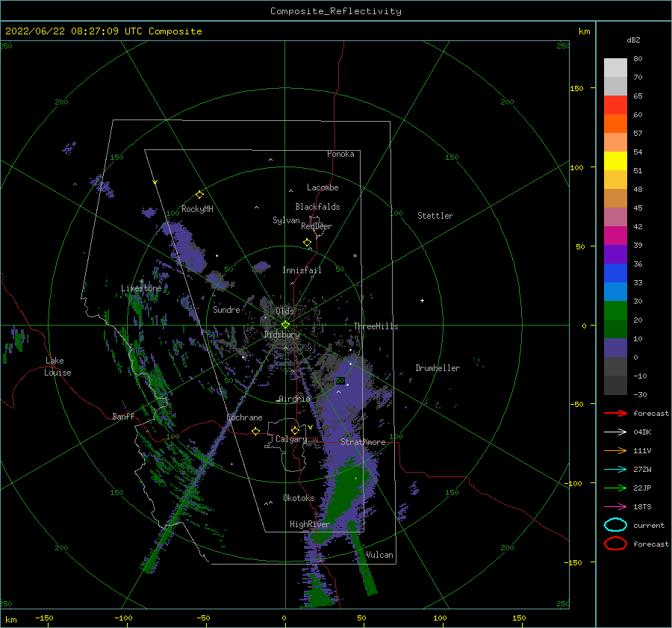Click the Okotoks label
672x628 pixels.
coord(299,498)
